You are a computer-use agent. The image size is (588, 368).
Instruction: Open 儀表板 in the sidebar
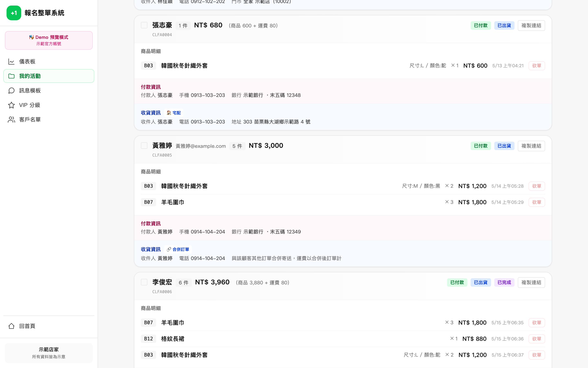[49, 62]
